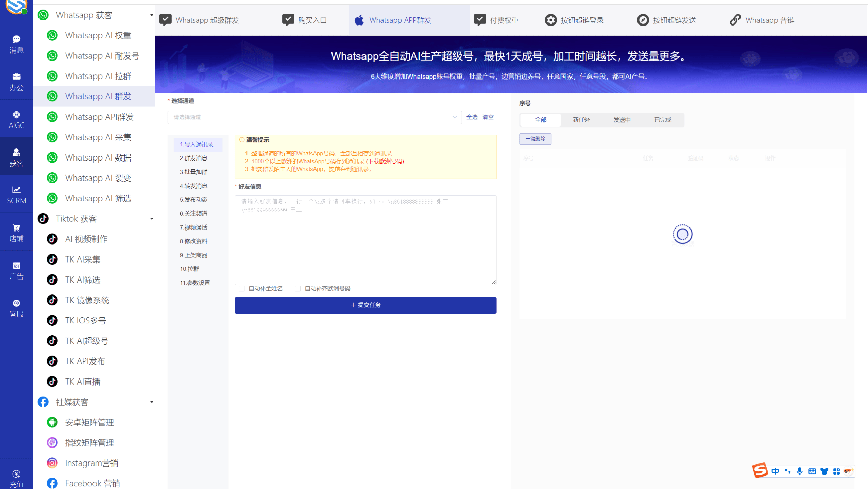Toggle Chinese/English on Sogou input bar
The image size is (868, 489).
coord(776,471)
